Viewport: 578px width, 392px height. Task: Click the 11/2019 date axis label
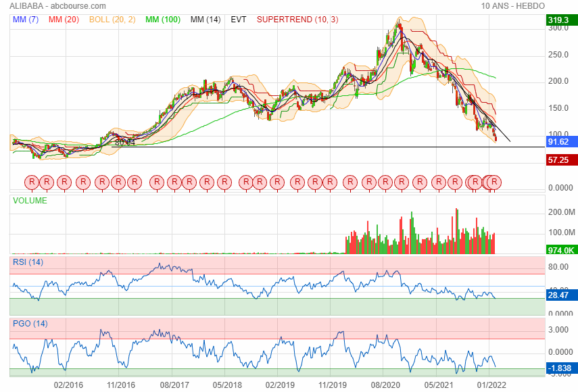coord(333,385)
